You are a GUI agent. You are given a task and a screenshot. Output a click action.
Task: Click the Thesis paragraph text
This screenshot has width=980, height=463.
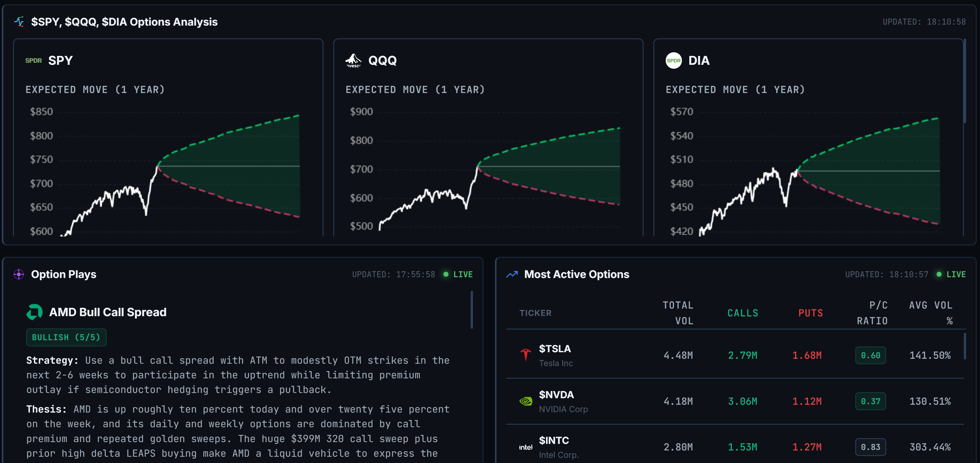pyautogui.click(x=238, y=431)
